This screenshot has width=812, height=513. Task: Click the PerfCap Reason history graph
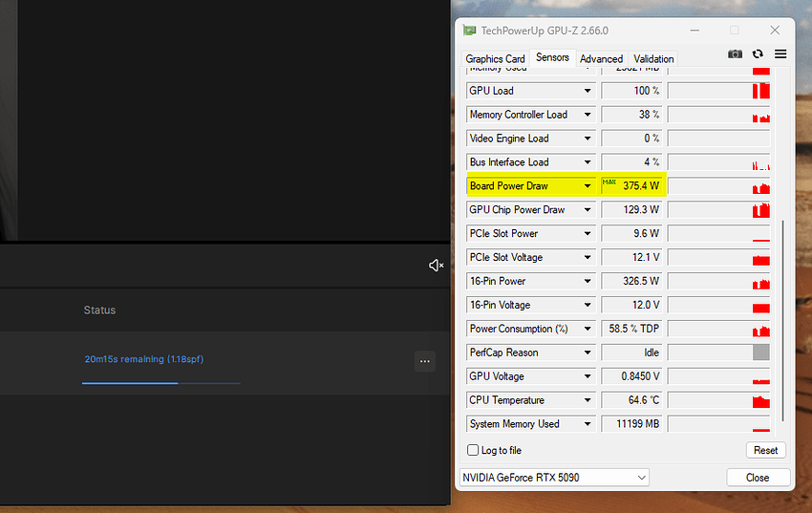coord(718,353)
